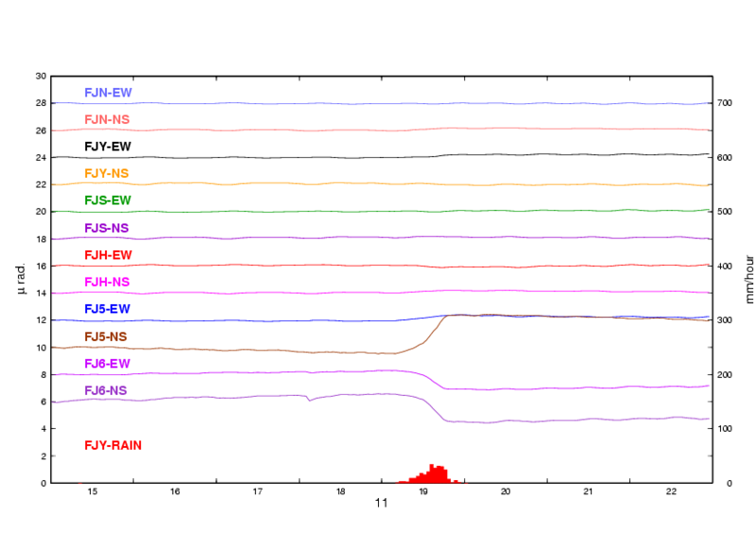Click the FJY-NS series label

click(x=107, y=174)
